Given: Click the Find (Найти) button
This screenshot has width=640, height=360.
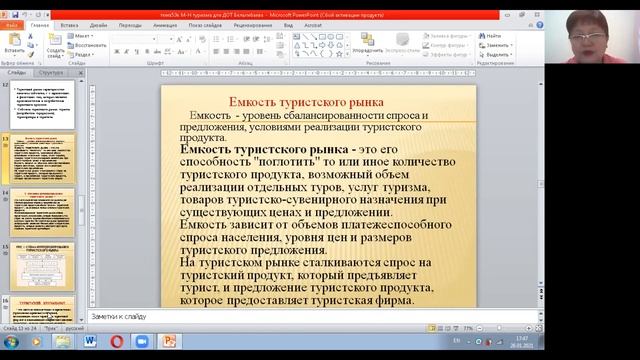Looking at the screenshot, I should [490, 36].
